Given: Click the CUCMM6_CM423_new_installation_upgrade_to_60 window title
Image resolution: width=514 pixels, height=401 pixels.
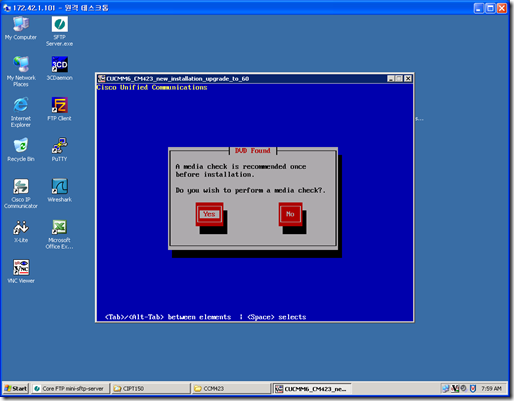Looking at the screenshot, I should pos(178,79).
